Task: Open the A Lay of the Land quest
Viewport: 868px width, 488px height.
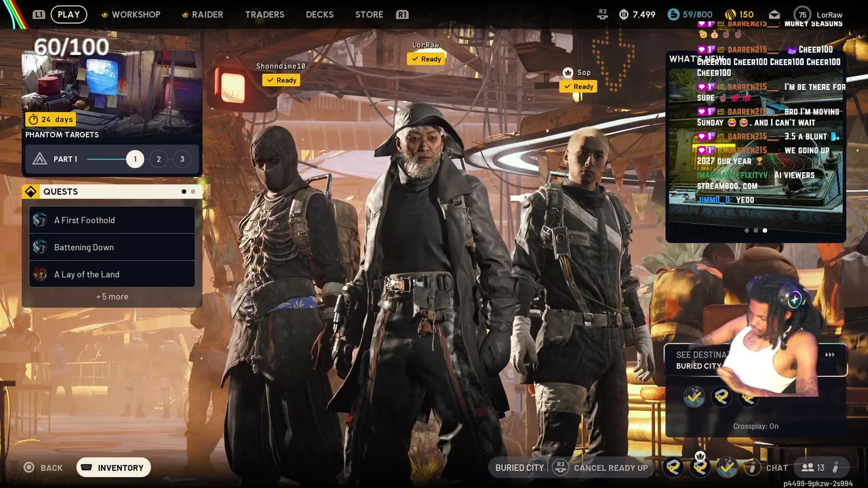Action: 112,274
